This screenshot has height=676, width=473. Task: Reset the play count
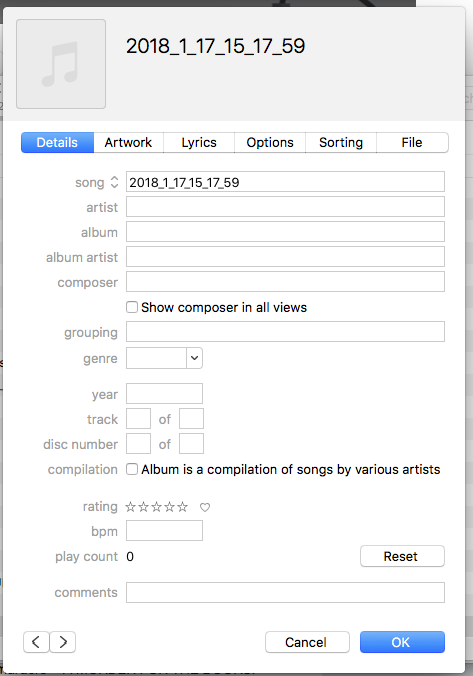pyautogui.click(x=402, y=556)
